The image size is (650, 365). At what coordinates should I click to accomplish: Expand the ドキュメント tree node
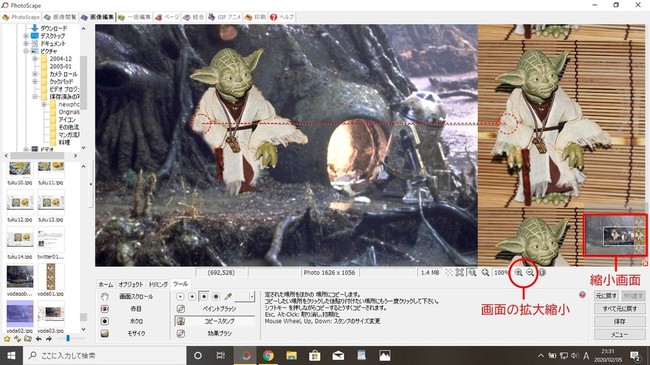(x=26, y=44)
